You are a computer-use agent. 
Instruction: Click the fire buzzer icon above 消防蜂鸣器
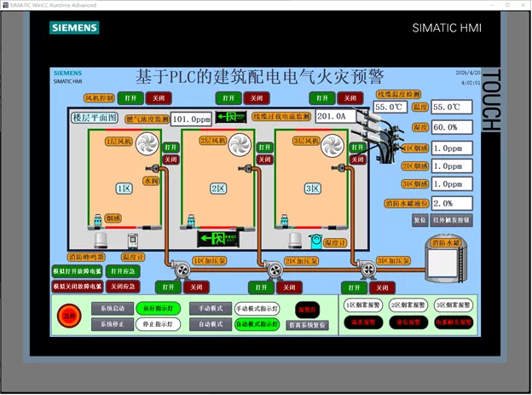[x=101, y=241]
